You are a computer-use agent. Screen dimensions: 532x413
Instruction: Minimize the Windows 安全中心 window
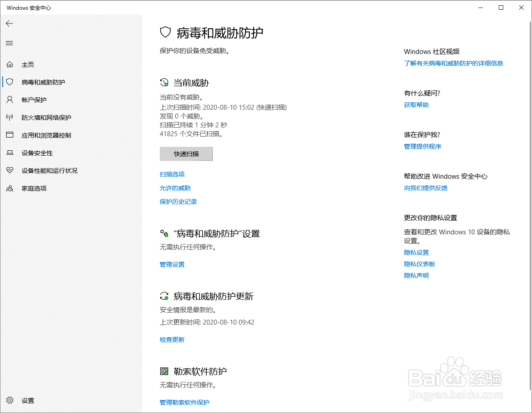click(481, 8)
